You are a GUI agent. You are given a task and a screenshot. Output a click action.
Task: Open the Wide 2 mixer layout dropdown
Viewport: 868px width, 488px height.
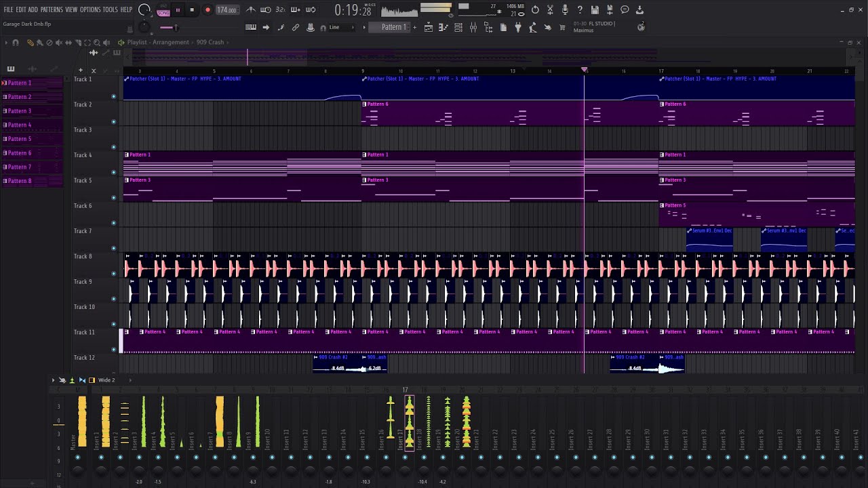point(106,380)
